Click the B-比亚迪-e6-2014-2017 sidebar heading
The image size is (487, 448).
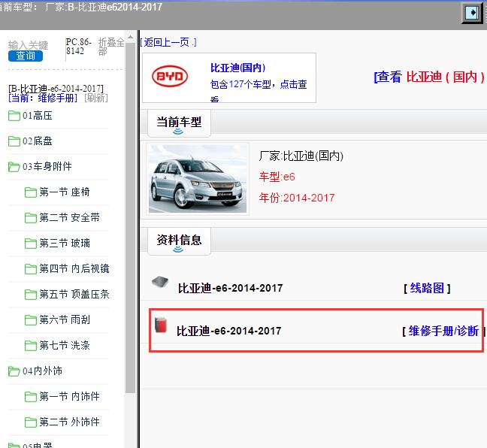(x=56, y=89)
